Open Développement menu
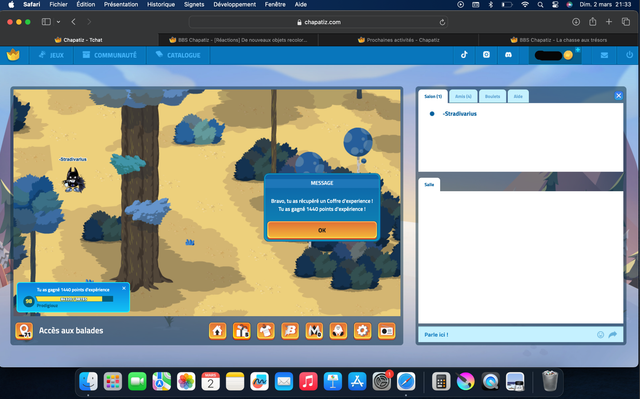This screenshot has width=640, height=399. click(235, 4)
